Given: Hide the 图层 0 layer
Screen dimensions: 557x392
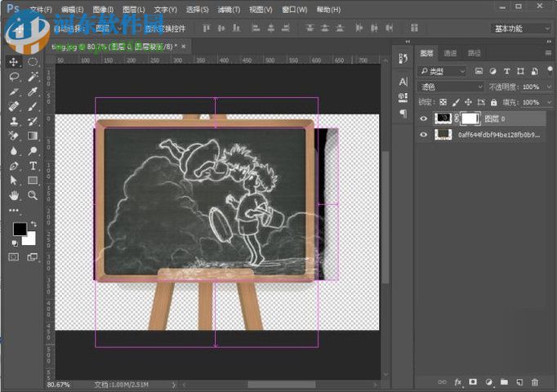Looking at the screenshot, I should point(423,118).
